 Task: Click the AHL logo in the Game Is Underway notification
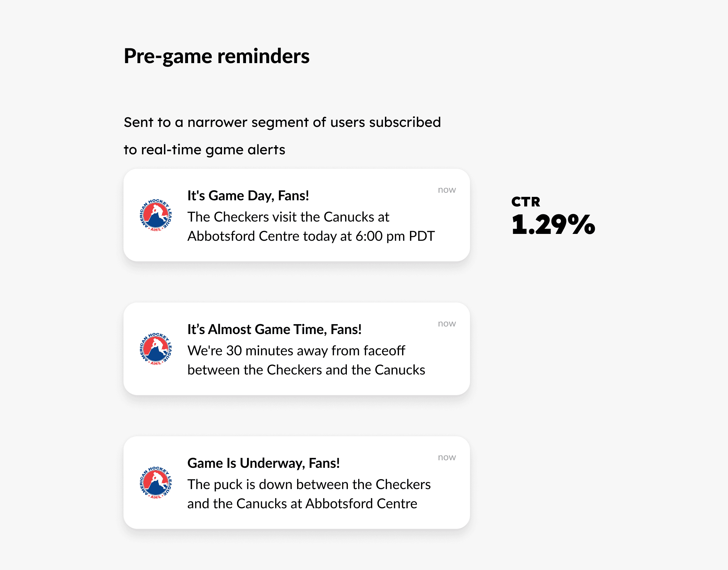[156, 483]
